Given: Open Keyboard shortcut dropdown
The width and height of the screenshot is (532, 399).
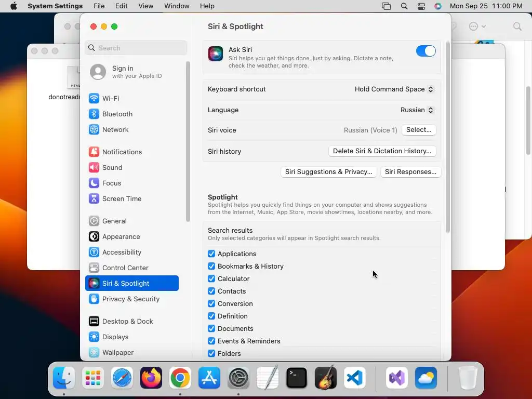Looking at the screenshot, I should tap(394, 89).
